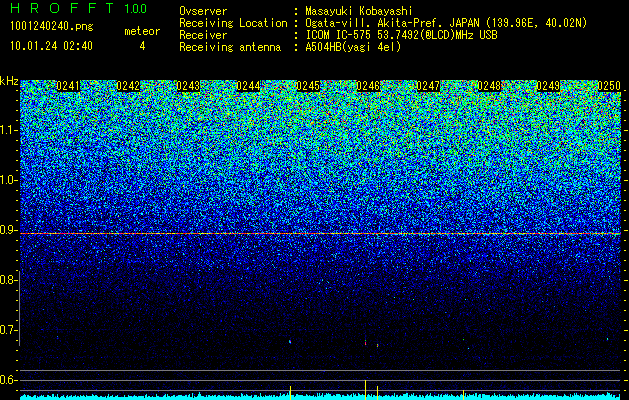629x400 pixels.
Task: Click the timestamp 10.01.24 02:40
Action: (x=51, y=46)
